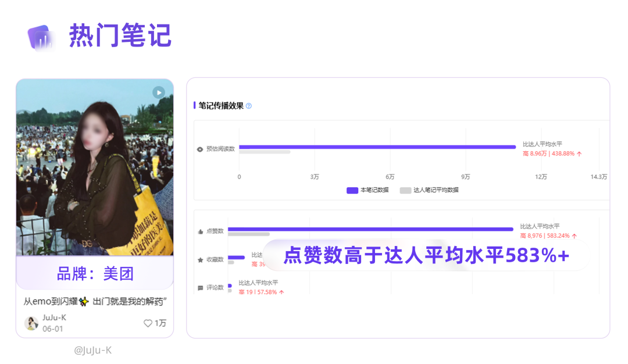This screenshot has width=628, height=364.
Task: Click the help icon next to 笔记传播效果
Action: point(249,106)
